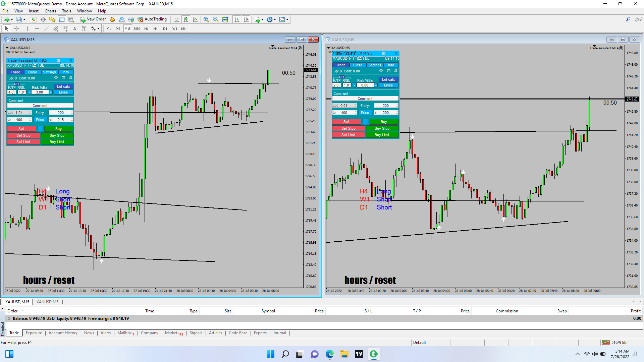Click the tile windows icon
The height and width of the screenshot is (362, 644).
(225, 19)
